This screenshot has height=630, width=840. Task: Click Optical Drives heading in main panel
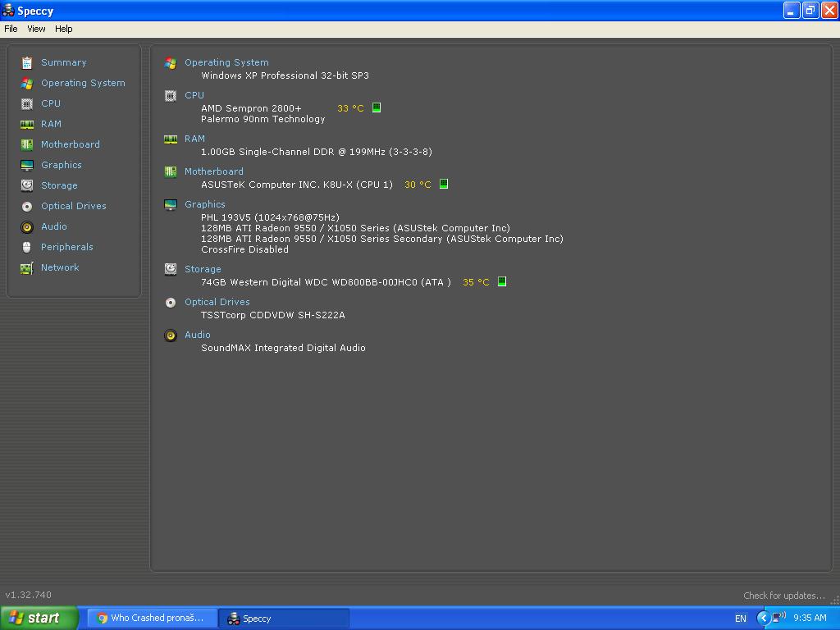coord(217,302)
